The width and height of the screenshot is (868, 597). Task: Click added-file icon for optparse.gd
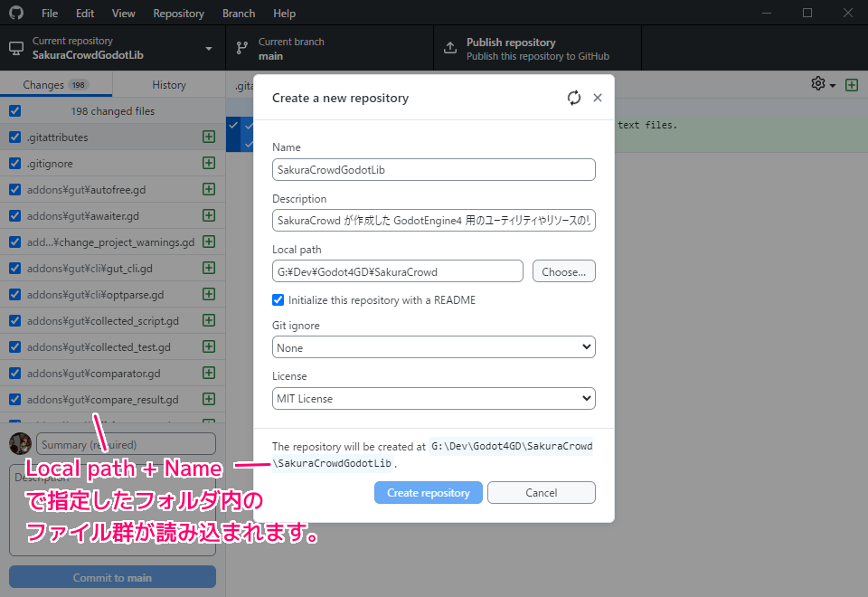(x=209, y=294)
